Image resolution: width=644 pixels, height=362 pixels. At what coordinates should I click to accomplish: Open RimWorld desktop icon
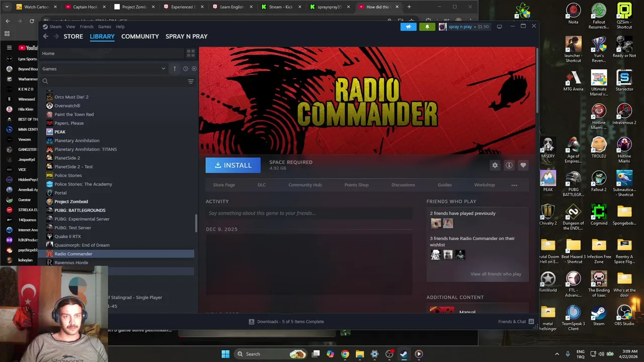(x=548, y=282)
